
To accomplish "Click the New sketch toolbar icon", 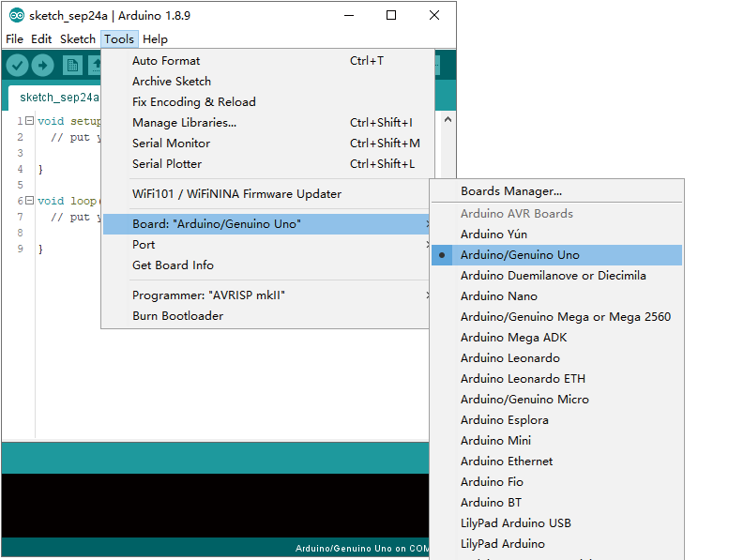I will pos(72,66).
